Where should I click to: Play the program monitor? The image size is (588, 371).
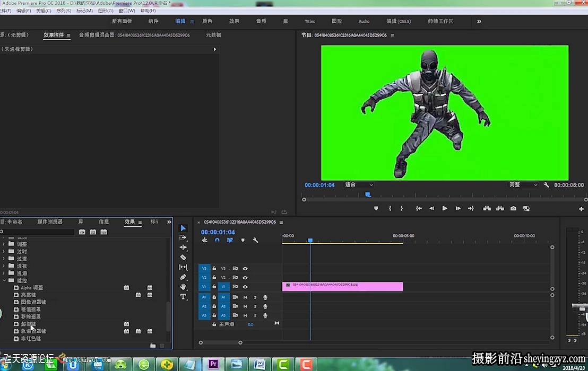point(445,208)
